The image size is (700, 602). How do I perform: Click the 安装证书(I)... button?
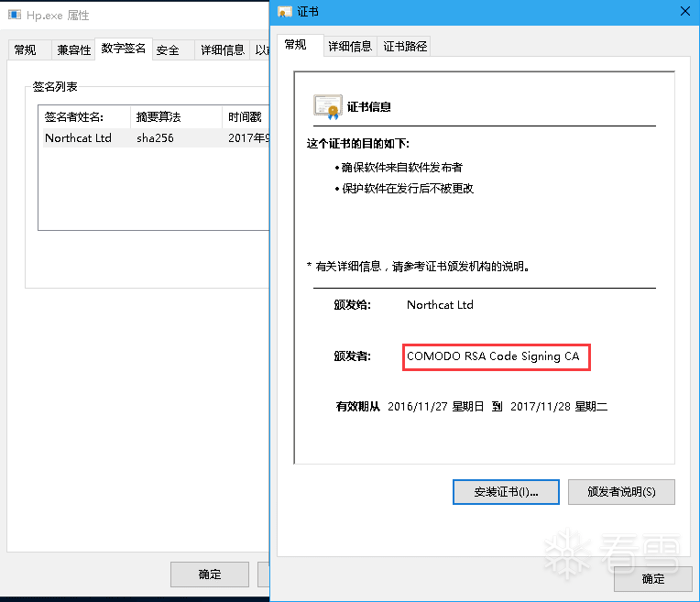pos(506,492)
